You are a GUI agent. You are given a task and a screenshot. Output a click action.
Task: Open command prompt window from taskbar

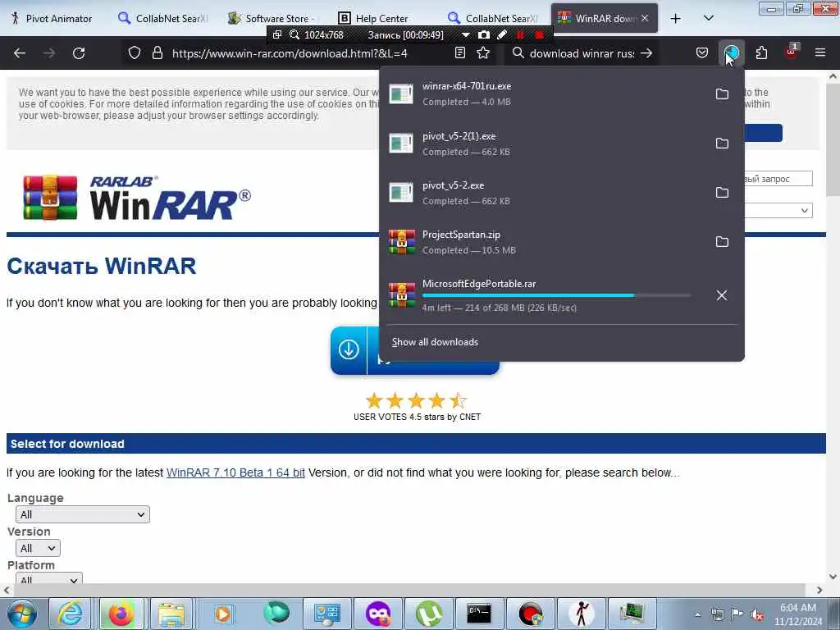tap(479, 614)
